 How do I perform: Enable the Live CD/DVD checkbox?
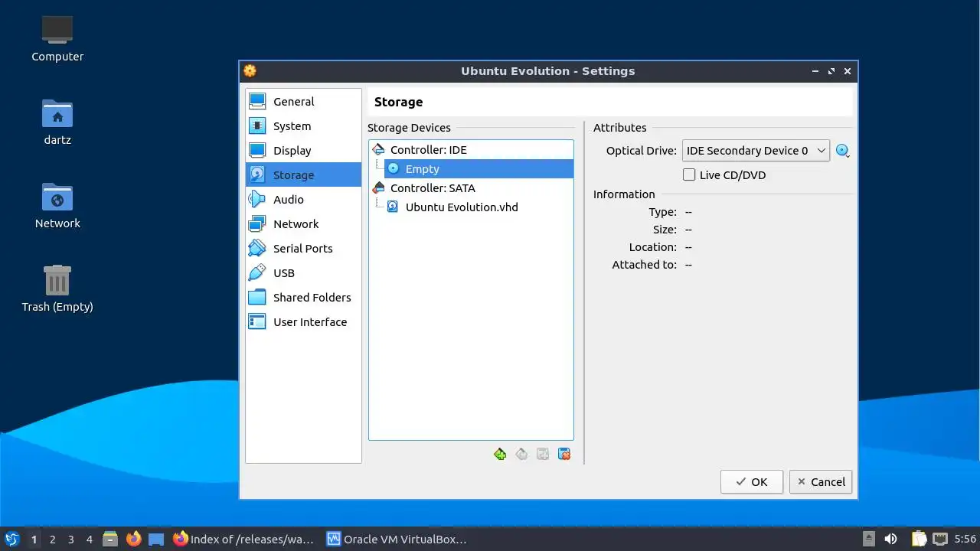click(x=689, y=175)
